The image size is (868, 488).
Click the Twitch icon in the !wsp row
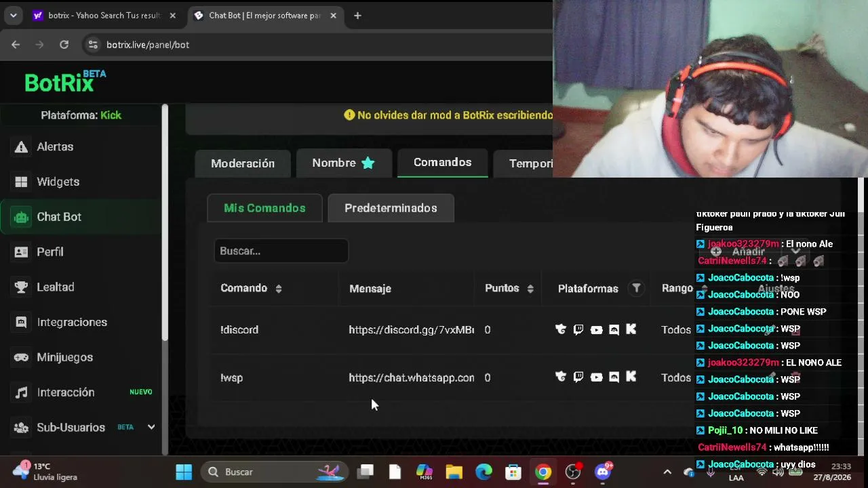coord(578,377)
